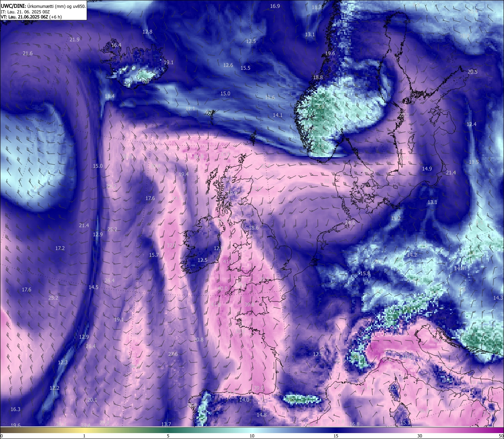Click the 14.9 value label
Screen dimensions: 504x439
coord(427,169)
